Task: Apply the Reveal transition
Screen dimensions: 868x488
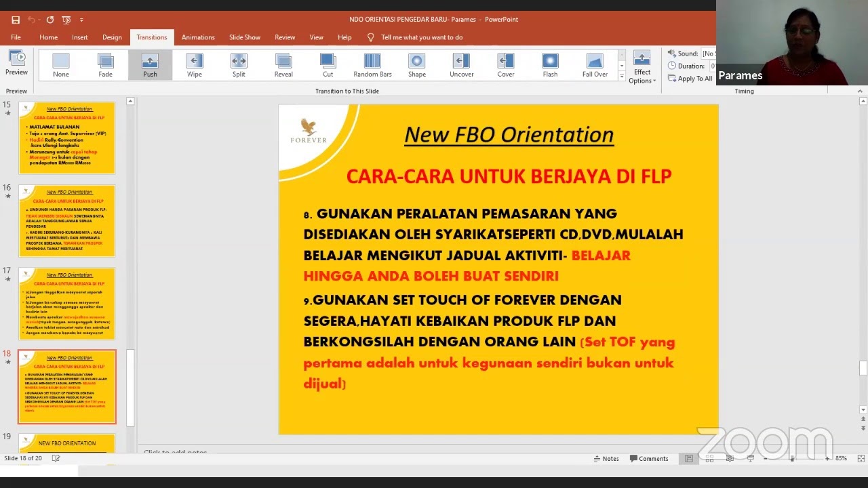Action: click(283, 66)
